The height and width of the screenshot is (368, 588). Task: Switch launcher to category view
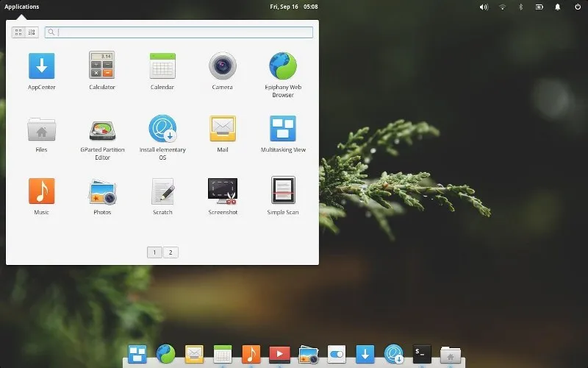pyautogui.click(x=33, y=32)
